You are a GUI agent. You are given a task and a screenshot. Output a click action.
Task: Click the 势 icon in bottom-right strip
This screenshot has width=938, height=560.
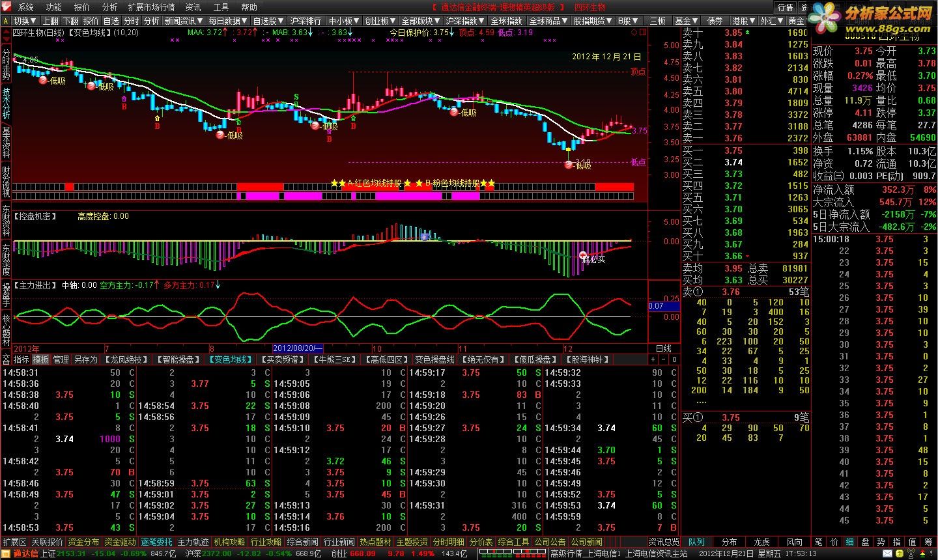881,542
